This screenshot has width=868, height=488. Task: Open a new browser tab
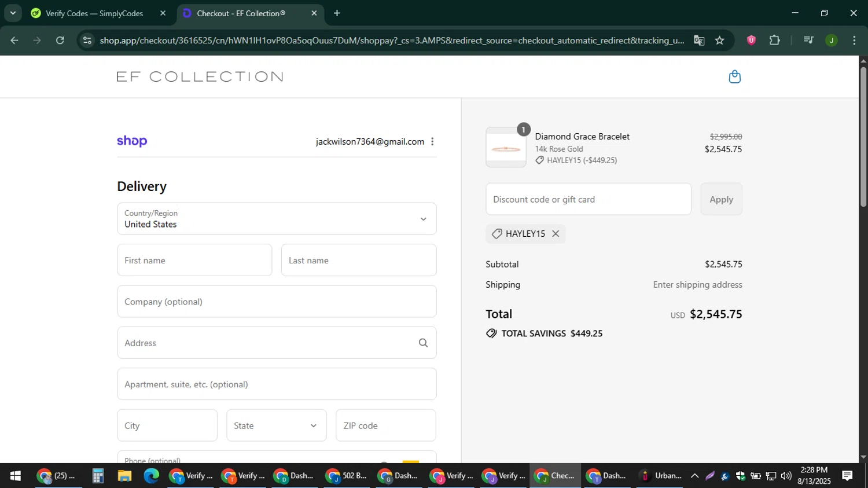[x=337, y=13]
